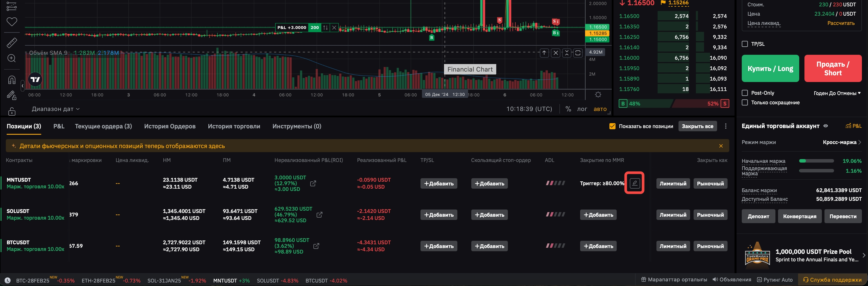
Task: Activate the zoom-in magnifier tool
Action: 12,58
